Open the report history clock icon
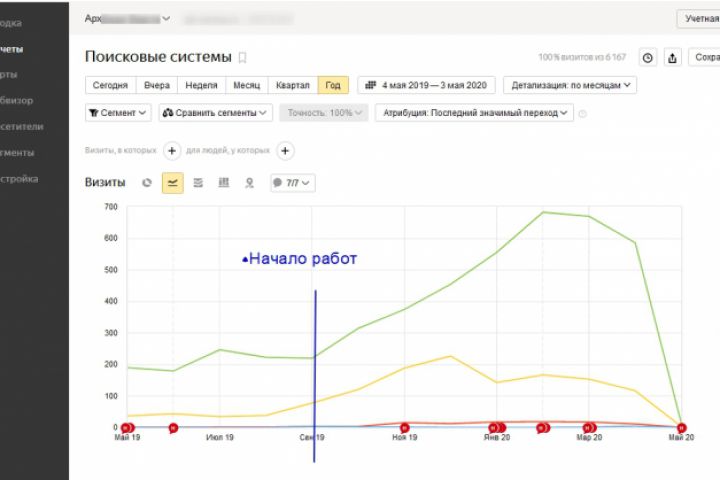Viewport: 720px width, 480px height. click(647, 58)
